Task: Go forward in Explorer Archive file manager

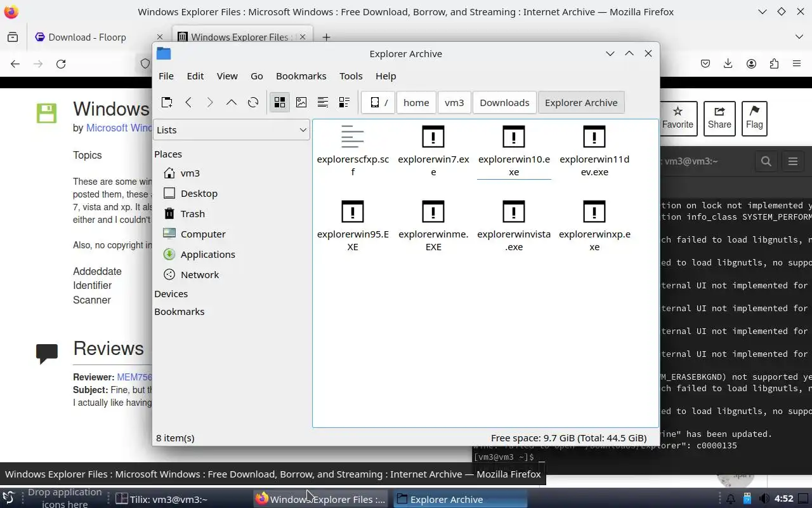Action: (210, 102)
